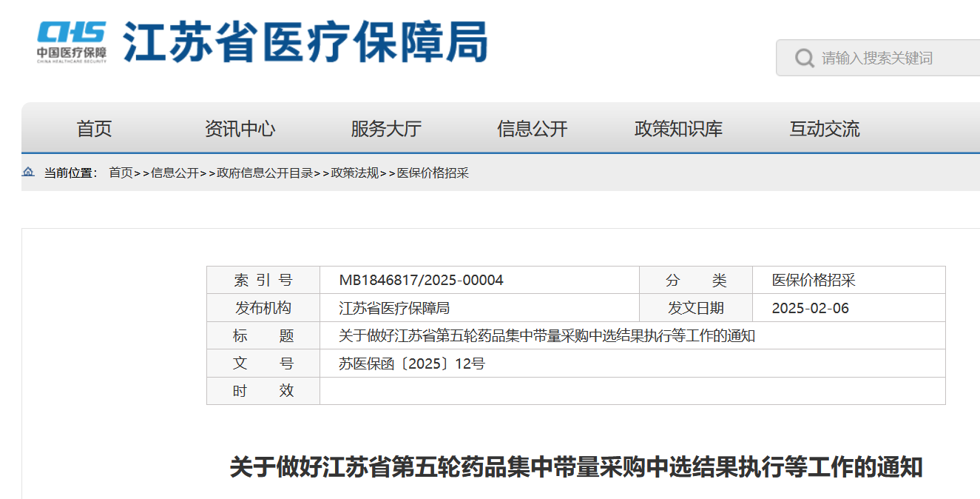This screenshot has height=499, width=980.
Task: Select the date 2025-02-06
Action: point(811,308)
